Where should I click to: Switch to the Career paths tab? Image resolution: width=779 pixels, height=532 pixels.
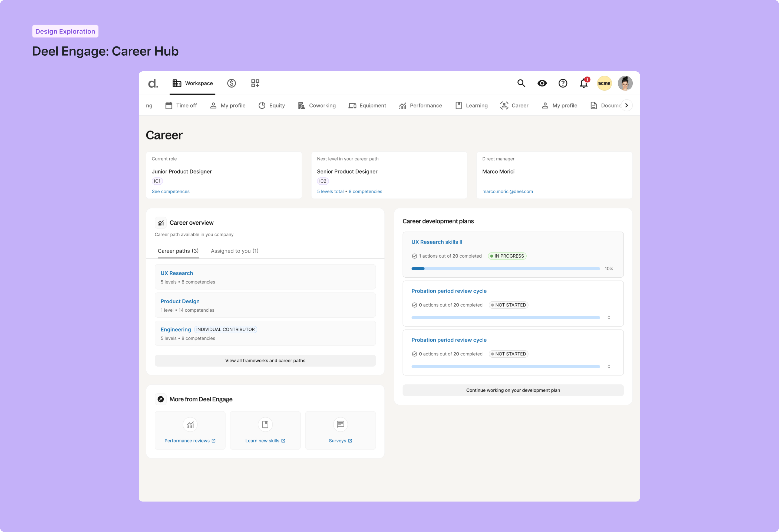pyautogui.click(x=178, y=251)
